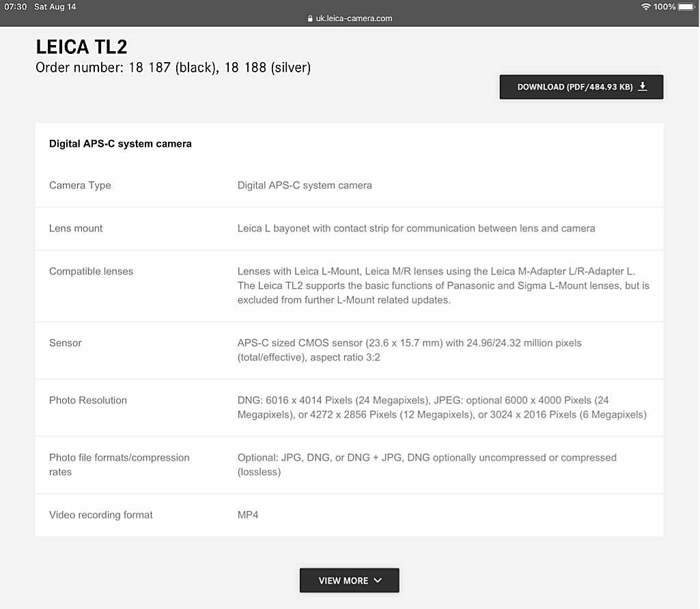
Task: Expand specs with the View More chevron
Action: click(378, 580)
